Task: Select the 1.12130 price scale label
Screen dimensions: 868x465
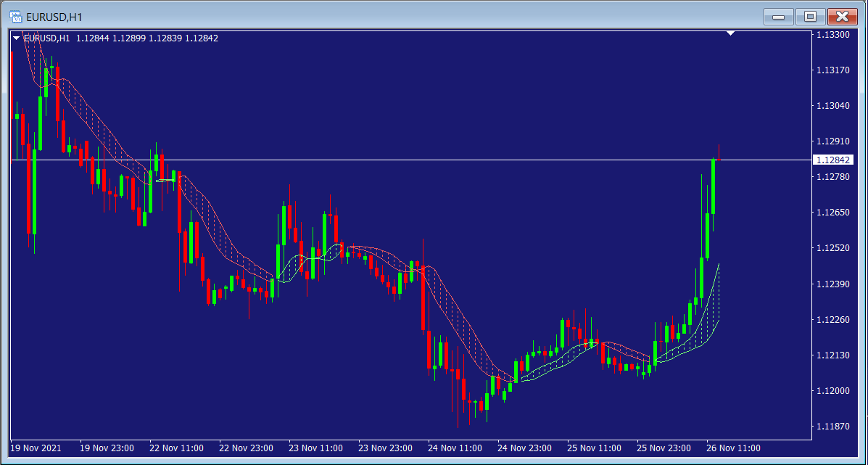Action: tap(832, 355)
